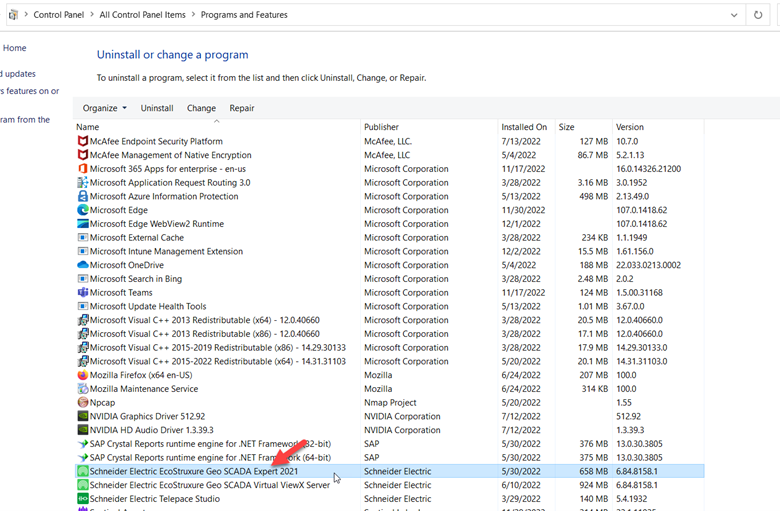Open the Organize dropdown menu
Image resolution: width=780 pixels, height=511 pixels.
pos(104,108)
